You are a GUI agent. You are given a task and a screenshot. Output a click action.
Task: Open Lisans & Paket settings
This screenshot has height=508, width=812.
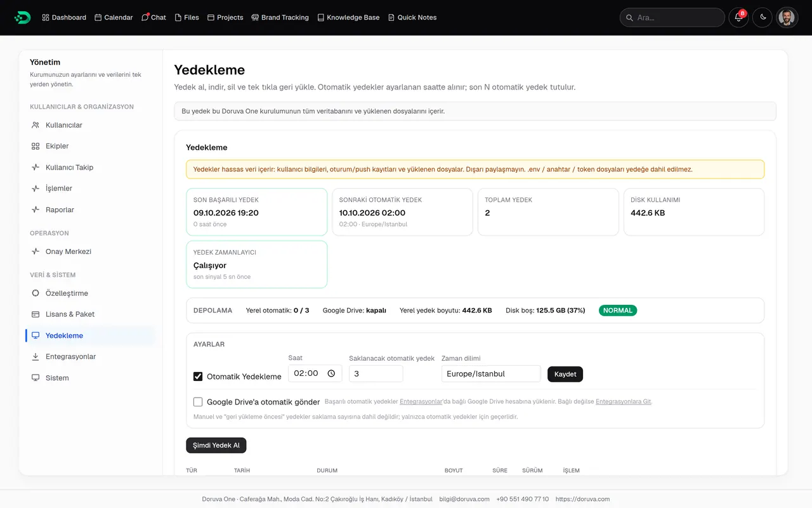90,314
